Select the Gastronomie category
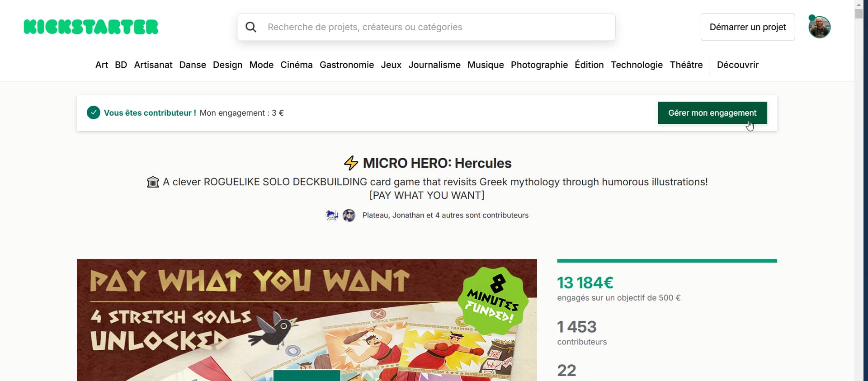Screen dimensions: 868x381 347,65
